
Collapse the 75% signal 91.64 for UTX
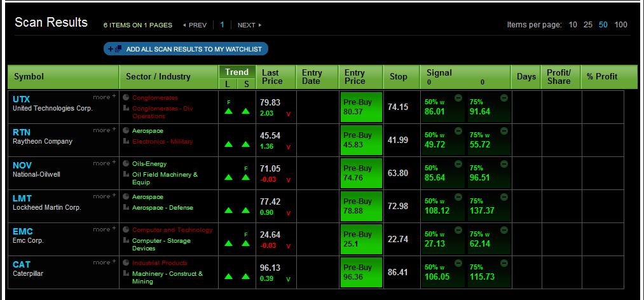(504, 98)
